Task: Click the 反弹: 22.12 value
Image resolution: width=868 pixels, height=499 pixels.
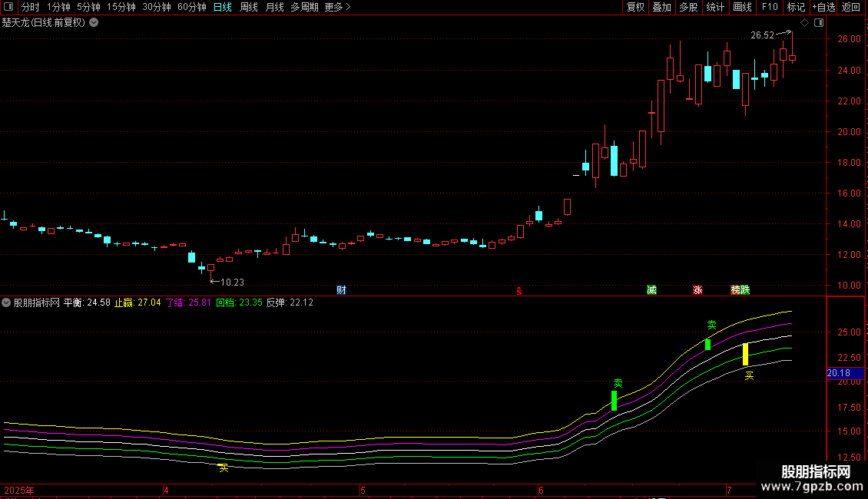Action: pyautogui.click(x=290, y=302)
